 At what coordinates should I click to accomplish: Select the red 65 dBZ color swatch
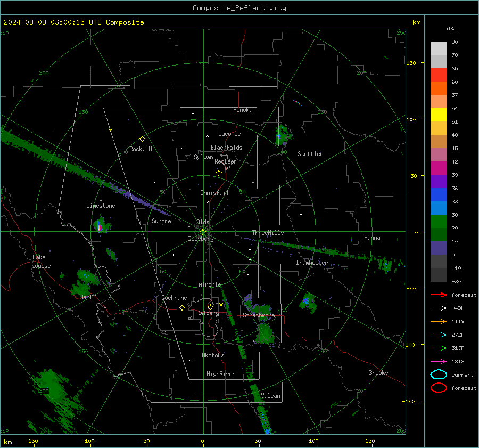[439, 75]
